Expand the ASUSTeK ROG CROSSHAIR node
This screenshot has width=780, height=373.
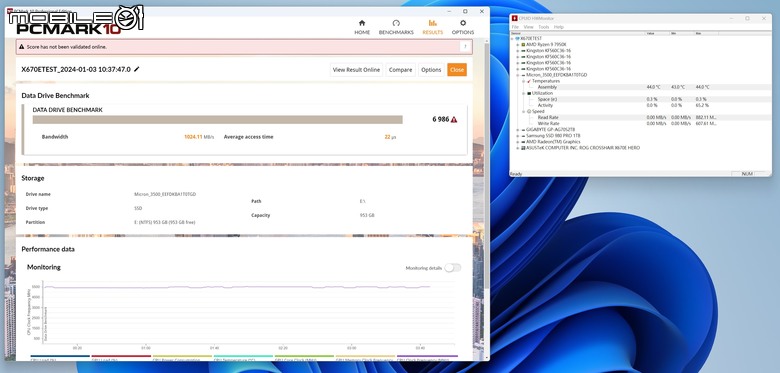coord(518,148)
